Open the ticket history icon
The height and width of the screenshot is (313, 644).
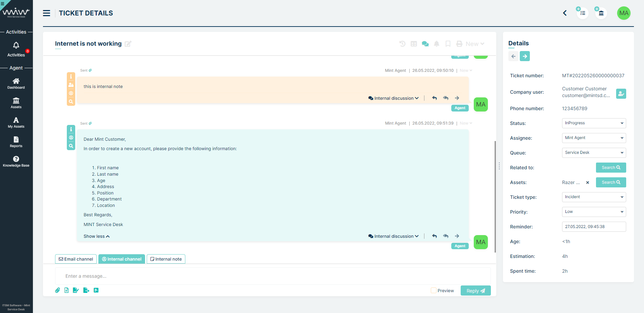[x=402, y=44]
